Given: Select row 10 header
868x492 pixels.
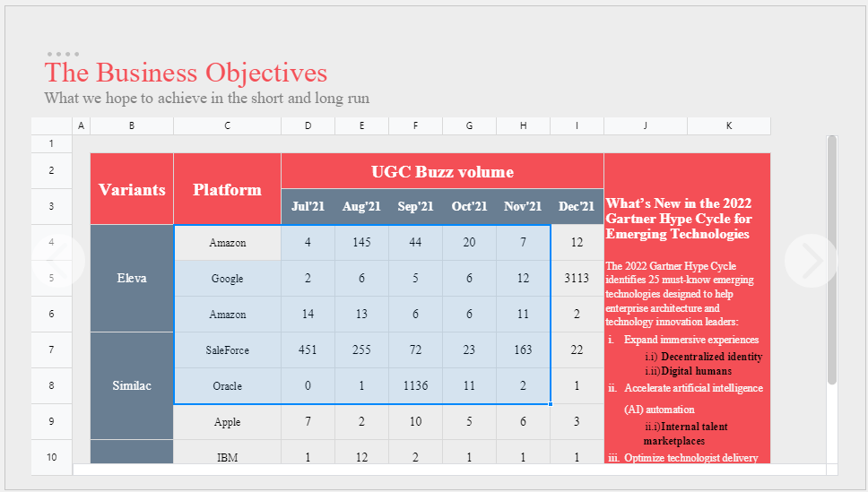Looking at the screenshot, I should click(51, 457).
